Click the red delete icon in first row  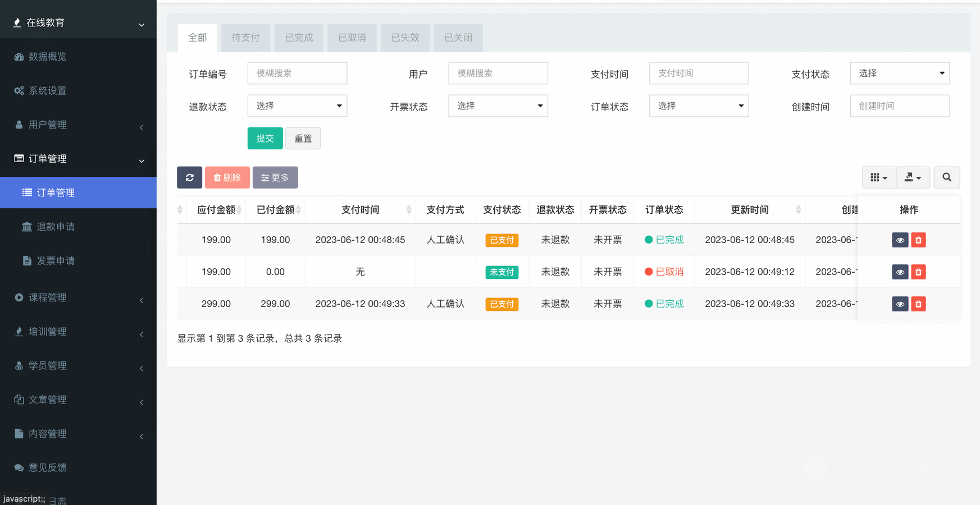click(918, 240)
